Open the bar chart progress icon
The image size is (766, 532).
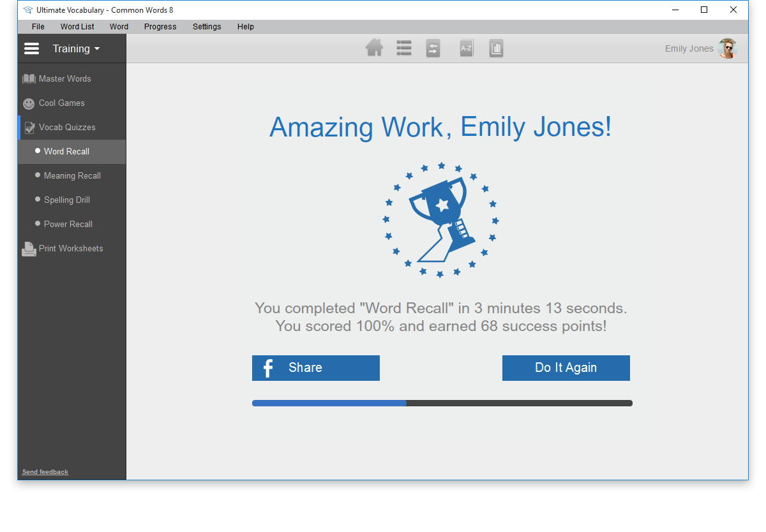[497, 48]
